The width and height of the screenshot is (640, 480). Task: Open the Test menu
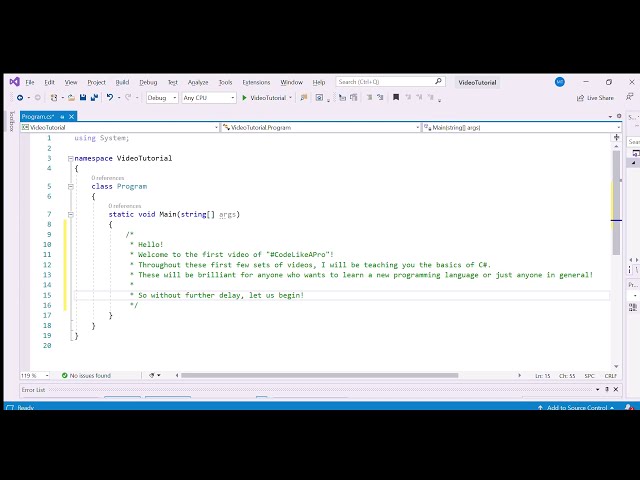[173, 82]
